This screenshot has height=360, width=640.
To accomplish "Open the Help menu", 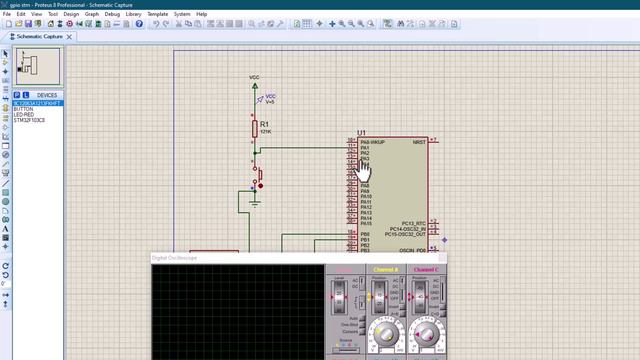I will pyautogui.click(x=202, y=14).
